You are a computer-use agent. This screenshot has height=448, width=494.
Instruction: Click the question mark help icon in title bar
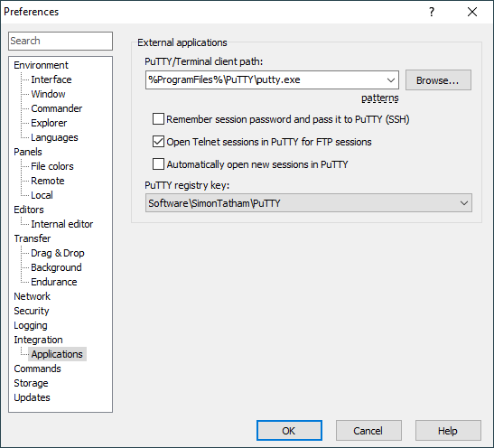[x=432, y=12]
